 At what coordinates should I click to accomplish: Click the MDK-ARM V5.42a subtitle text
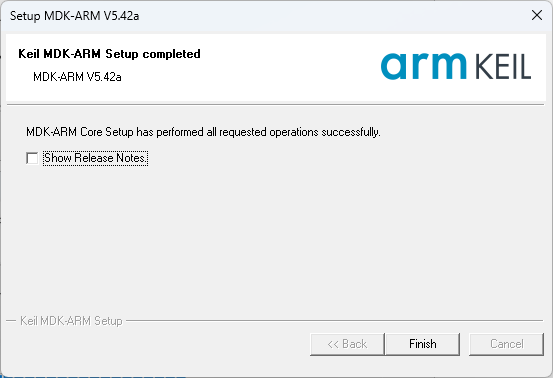point(77,77)
